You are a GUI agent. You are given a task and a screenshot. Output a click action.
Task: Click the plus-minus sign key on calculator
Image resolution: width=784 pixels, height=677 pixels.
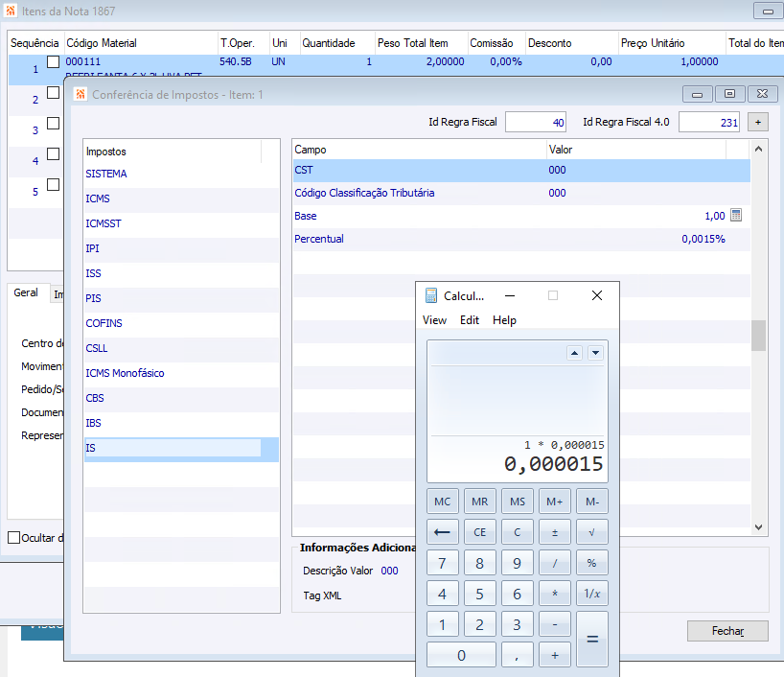555,532
